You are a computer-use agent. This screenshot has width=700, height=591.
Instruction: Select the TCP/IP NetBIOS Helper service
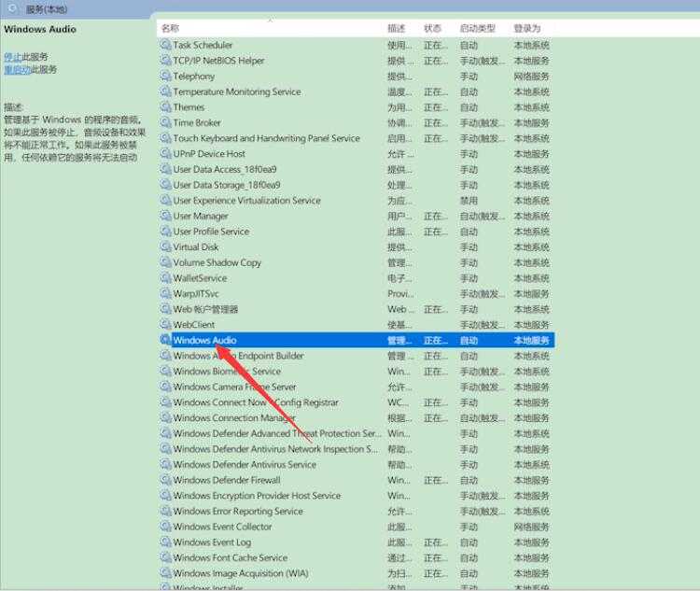coord(357,61)
